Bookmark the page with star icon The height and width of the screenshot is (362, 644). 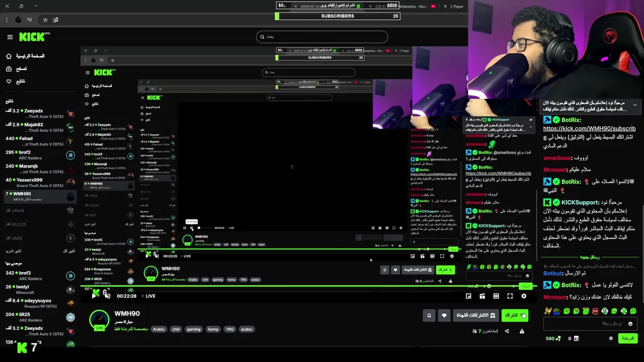(45, 20)
